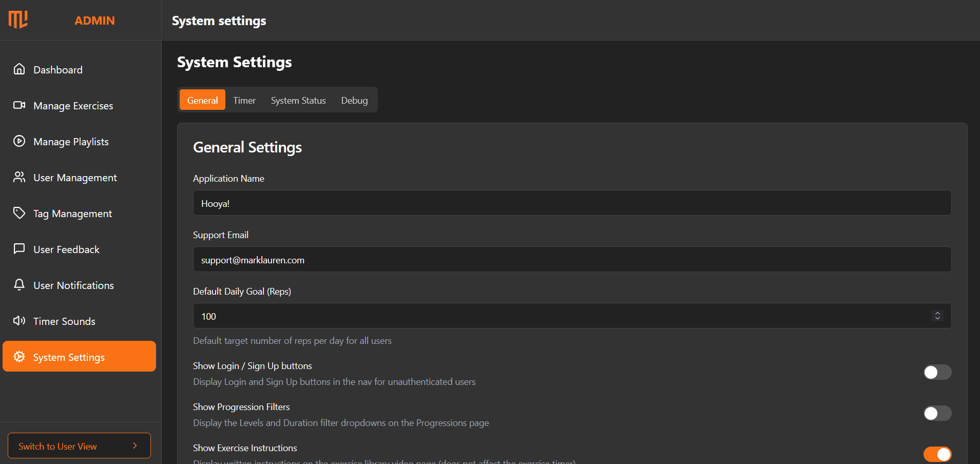The height and width of the screenshot is (464, 980).
Task: Click the System Settings page heading
Action: point(235,62)
